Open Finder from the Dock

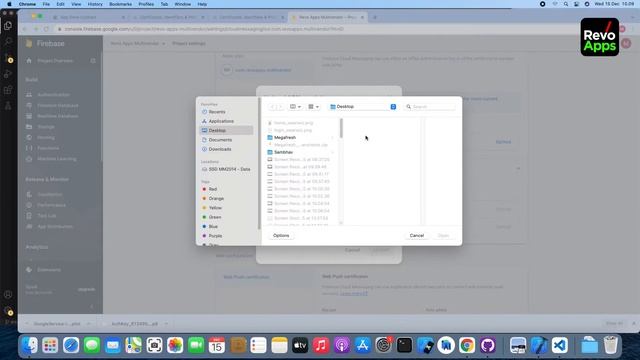pyautogui.click(x=29, y=346)
